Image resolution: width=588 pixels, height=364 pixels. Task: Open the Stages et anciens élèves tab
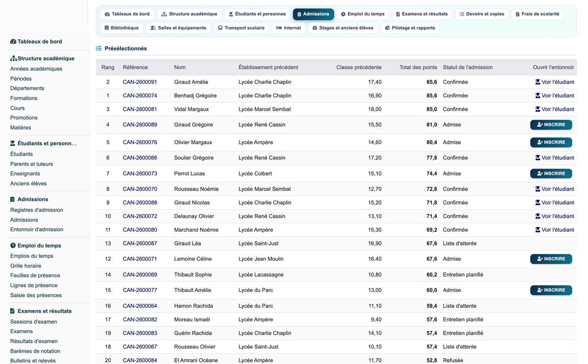pyautogui.click(x=343, y=28)
